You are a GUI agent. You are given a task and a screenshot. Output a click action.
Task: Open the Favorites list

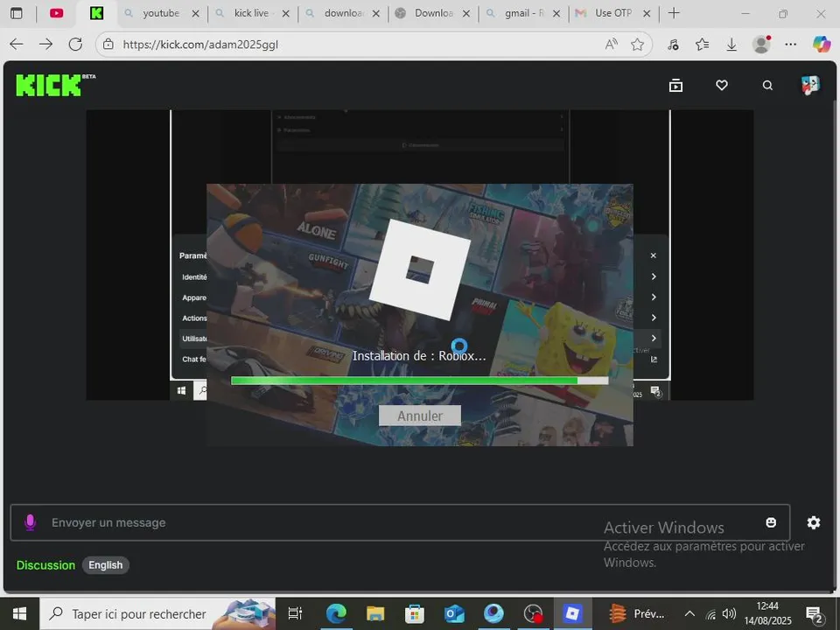click(x=702, y=45)
